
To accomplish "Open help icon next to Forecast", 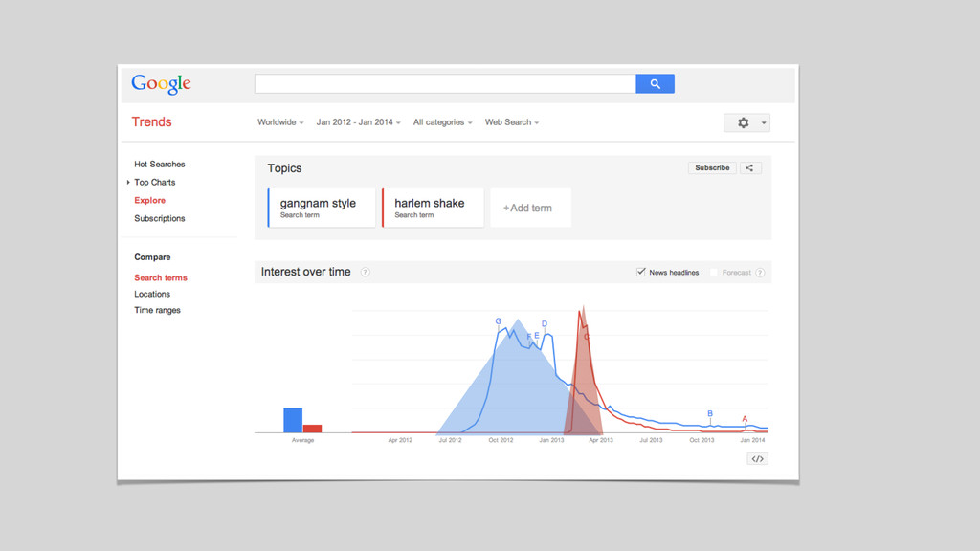I will click(760, 273).
